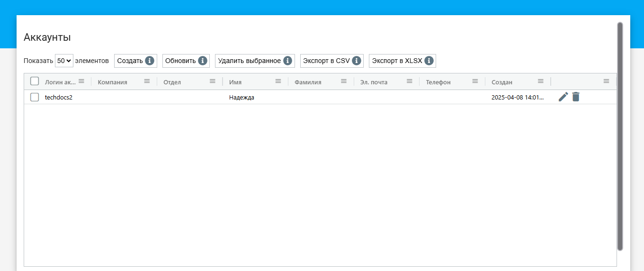Check the techdocs2 row checkbox

click(x=35, y=97)
